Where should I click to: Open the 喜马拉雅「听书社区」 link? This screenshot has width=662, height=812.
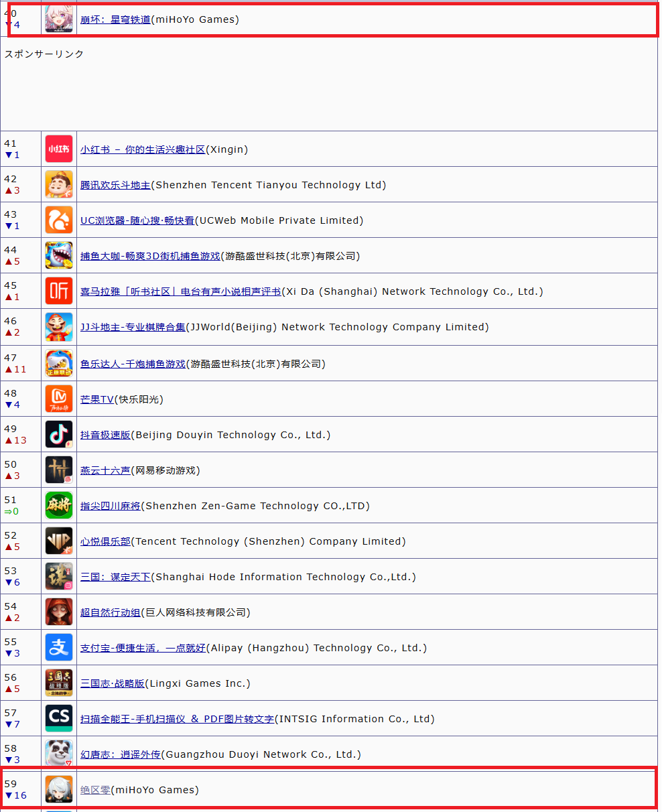181,291
